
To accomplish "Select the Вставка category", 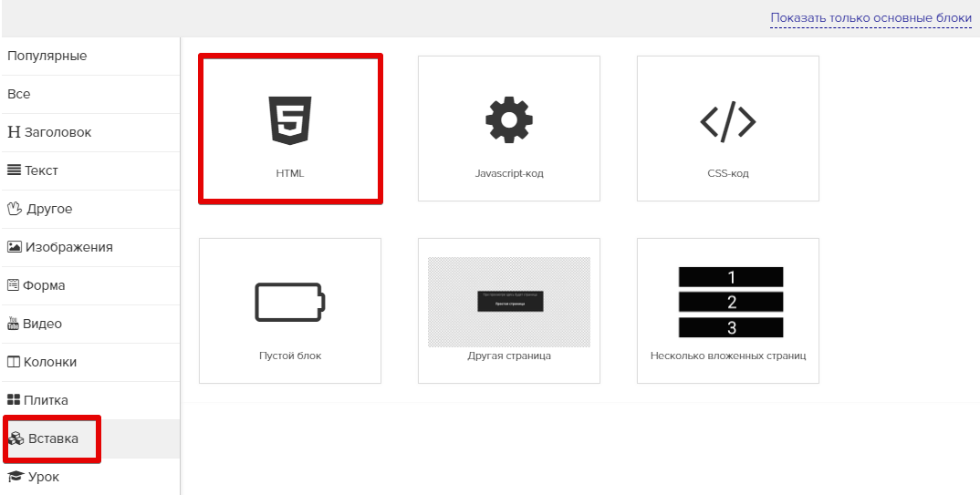I will [53, 438].
